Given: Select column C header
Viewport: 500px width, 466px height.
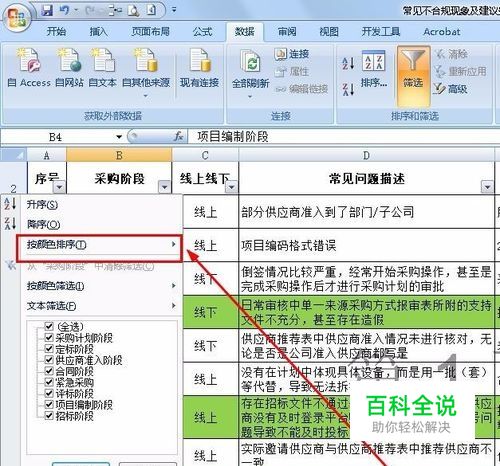Looking at the screenshot, I should point(205,155).
